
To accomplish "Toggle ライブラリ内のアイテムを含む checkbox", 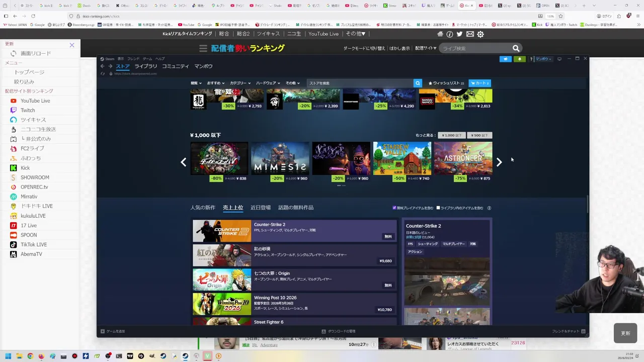I will [x=438, y=208].
